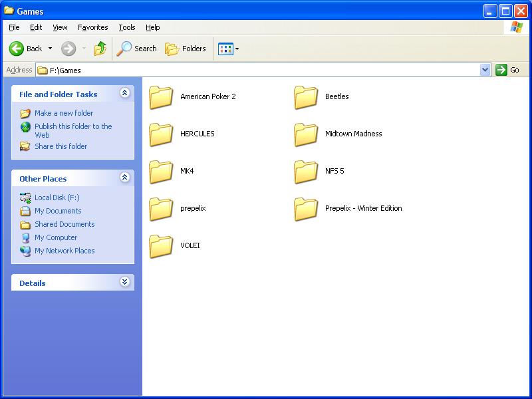The height and width of the screenshot is (399, 532).
Task: Open the Tools menu
Action: [x=127, y=27]
